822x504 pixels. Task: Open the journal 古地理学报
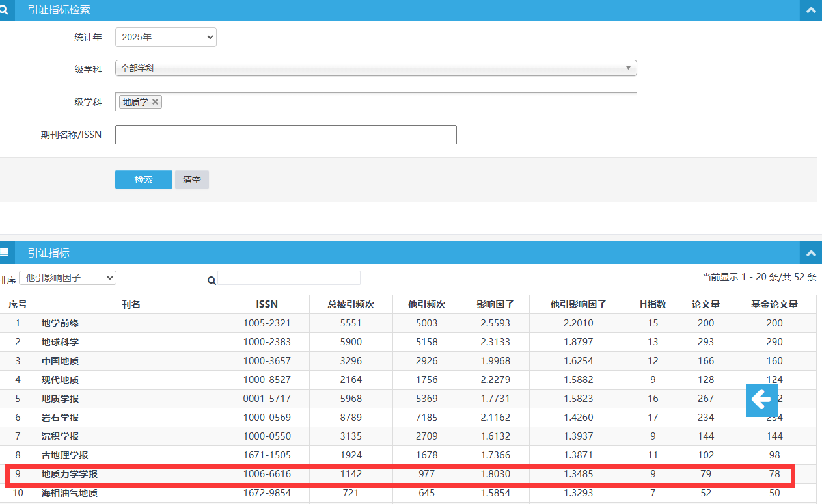pos(64,455)
